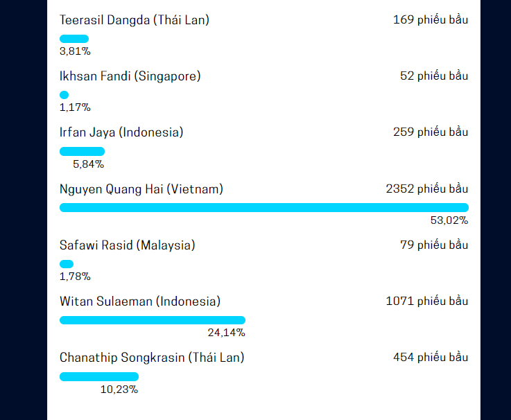Click Irfan Jaya's cyan vote bar
Image resolution: width=511 pixels, height=420 pixels.
[82, 151]
